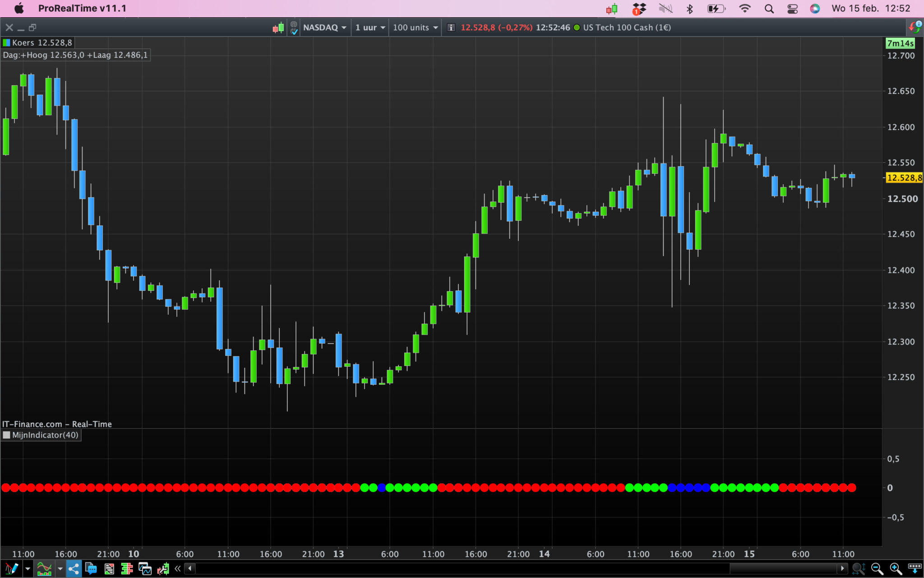The image size is (924, 578).
Task: Click the blue share chart icon
Action: pos(74,569)
